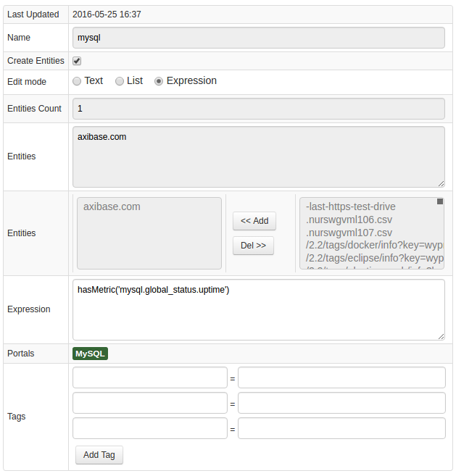The image size is (456, 476).
Task: Click the Last Updated value 2016-05-25 16:37
Action: tap(107, 14)
